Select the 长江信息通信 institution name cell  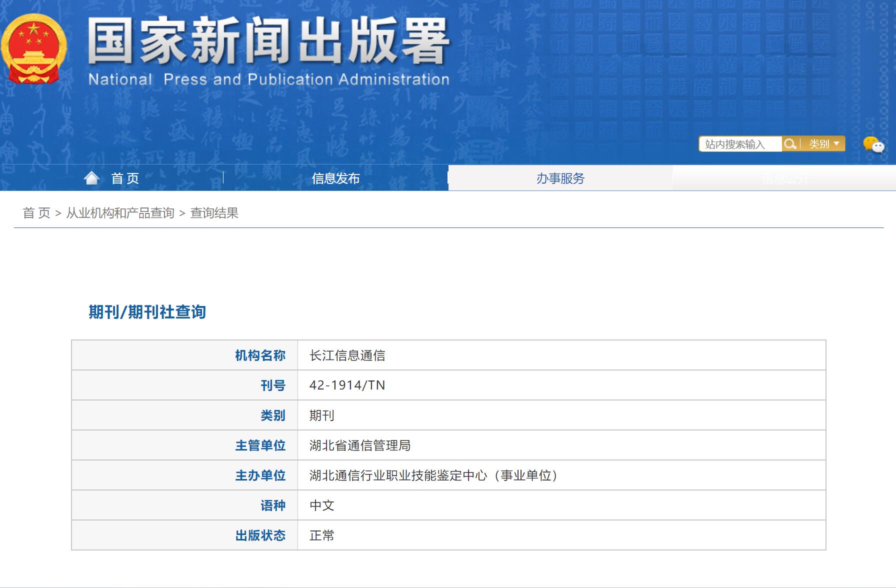347,355
